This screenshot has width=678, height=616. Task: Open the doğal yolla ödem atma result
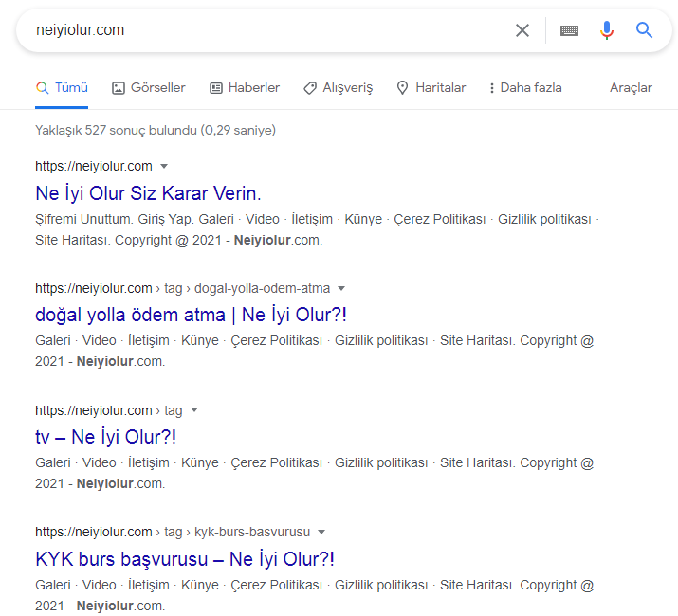pyautogui.click(x=192, y=315)
